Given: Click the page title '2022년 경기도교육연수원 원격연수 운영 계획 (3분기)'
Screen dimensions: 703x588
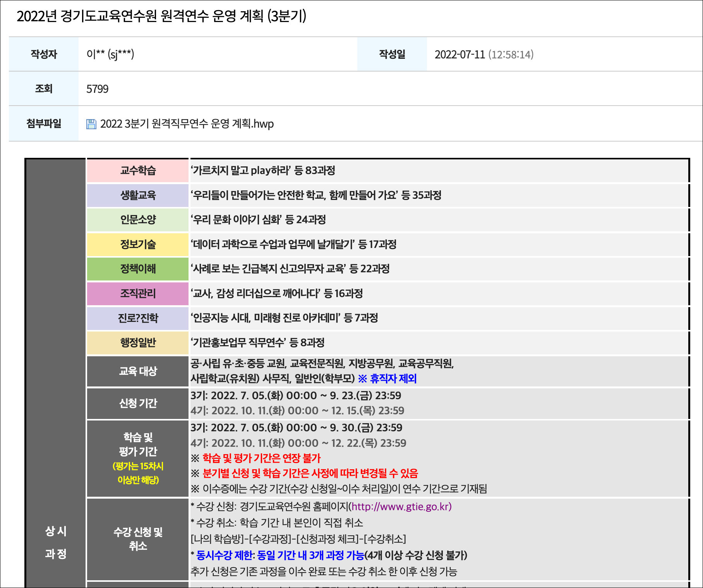Looking at the screenshot, I should [161, 16].
